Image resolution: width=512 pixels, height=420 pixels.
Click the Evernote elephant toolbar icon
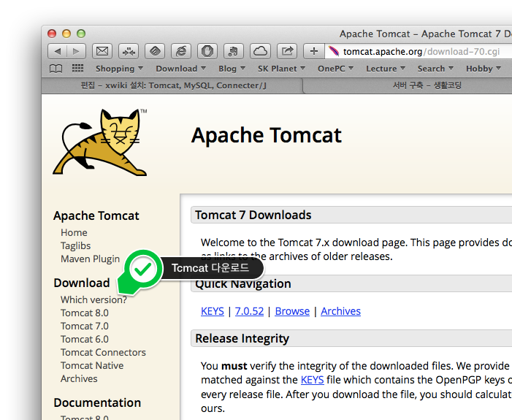(234, 51)
